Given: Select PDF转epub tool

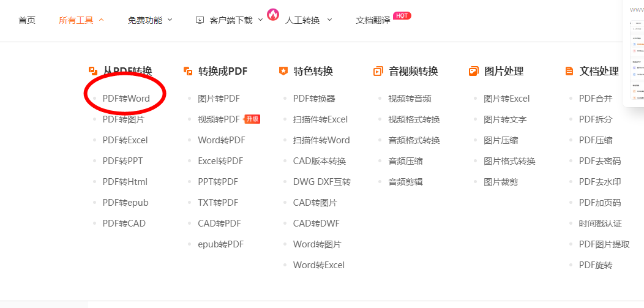Looking at the screenshot, I should (125, 203).
